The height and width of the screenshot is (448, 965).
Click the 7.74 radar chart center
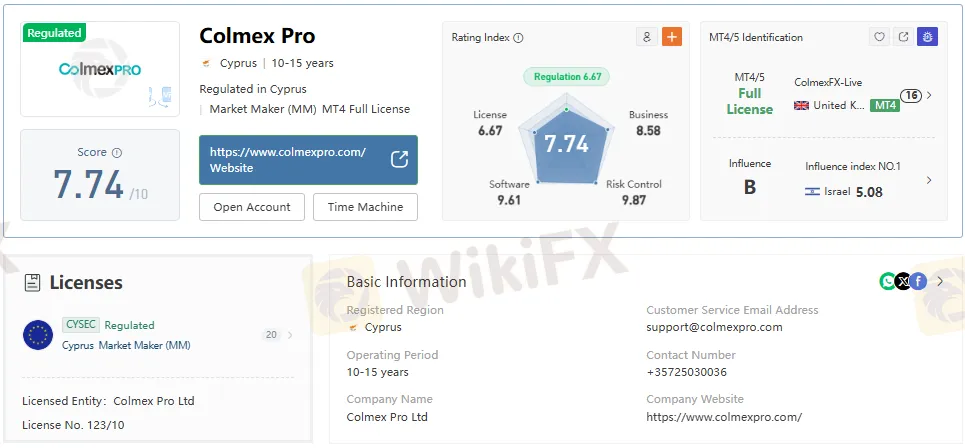point(566,144)
